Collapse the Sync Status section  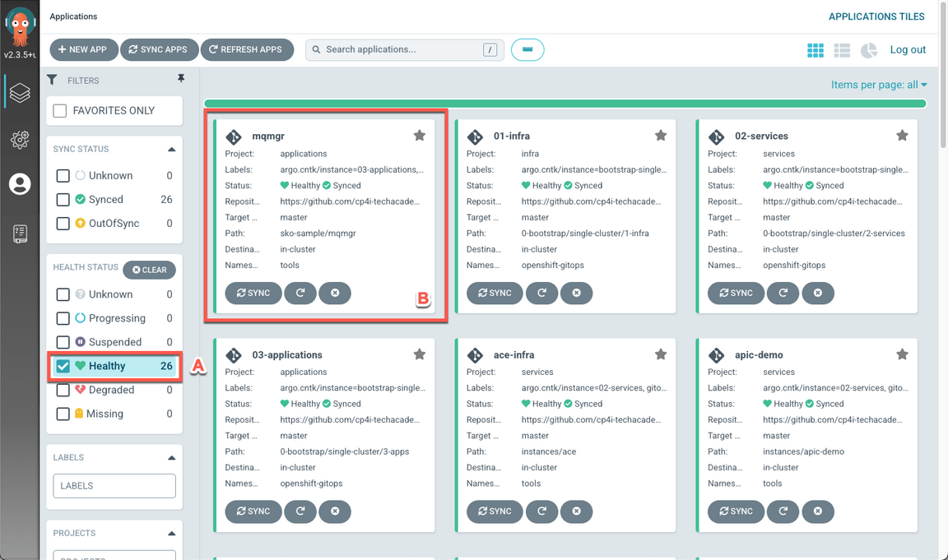coord(171,150)
